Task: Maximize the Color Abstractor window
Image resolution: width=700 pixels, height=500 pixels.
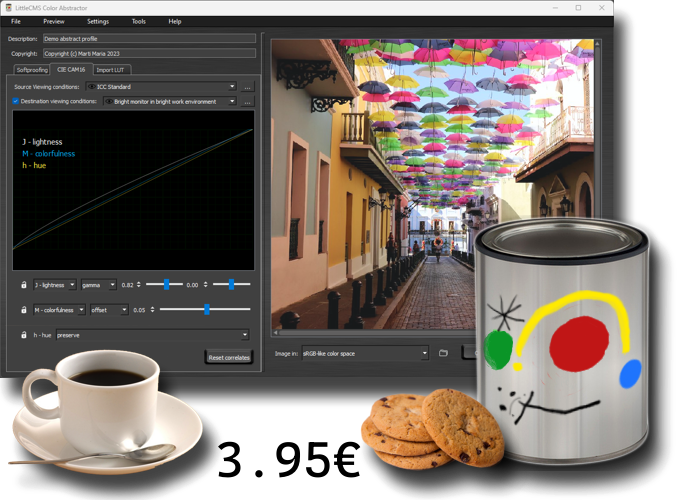Action: pyautogui.click(x=579, y=8)
